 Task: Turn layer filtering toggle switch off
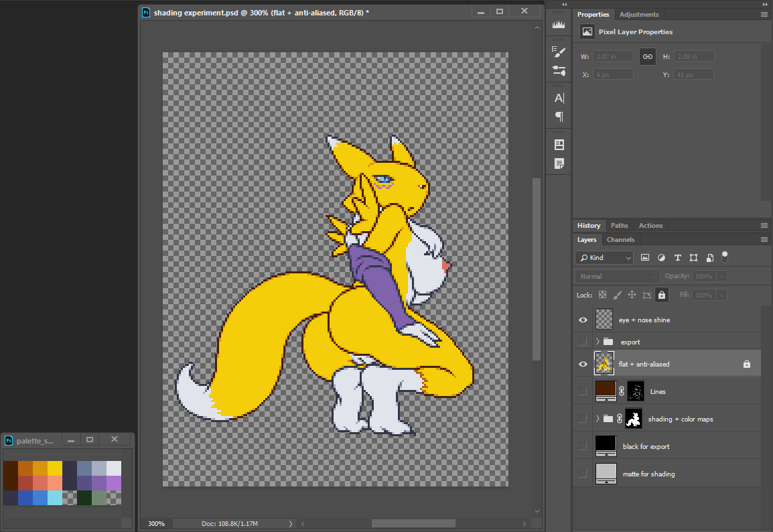click(724, 256)
